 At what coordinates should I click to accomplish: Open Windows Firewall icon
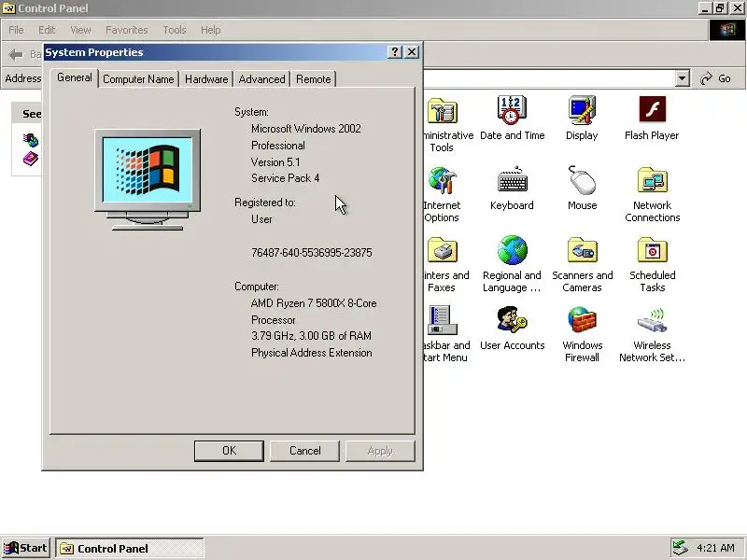(x=582, y=320)
